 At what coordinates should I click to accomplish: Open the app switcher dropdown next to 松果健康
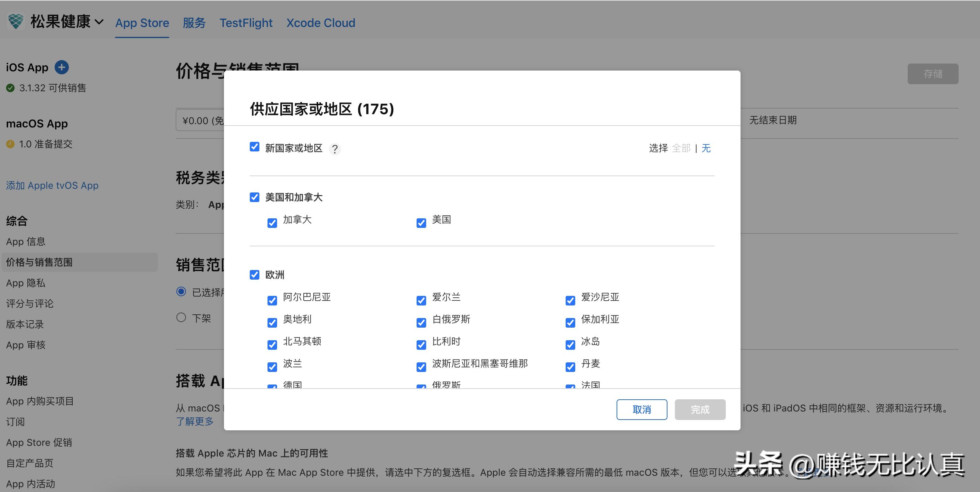pyautogui.click(x=99, y=22)
